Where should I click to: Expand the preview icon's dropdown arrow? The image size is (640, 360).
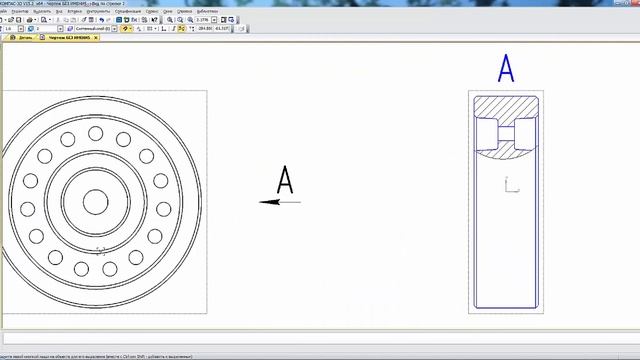[50, 20]
